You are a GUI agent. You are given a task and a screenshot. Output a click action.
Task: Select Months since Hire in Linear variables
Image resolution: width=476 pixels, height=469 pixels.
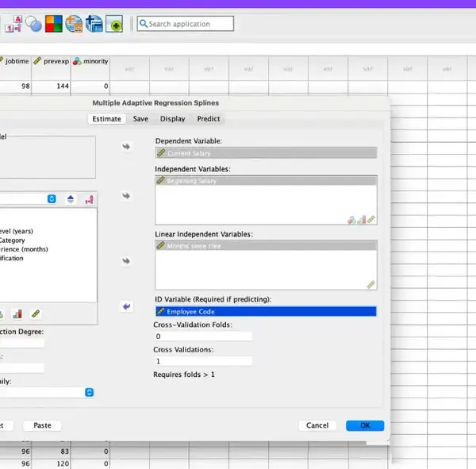point(266,246)
